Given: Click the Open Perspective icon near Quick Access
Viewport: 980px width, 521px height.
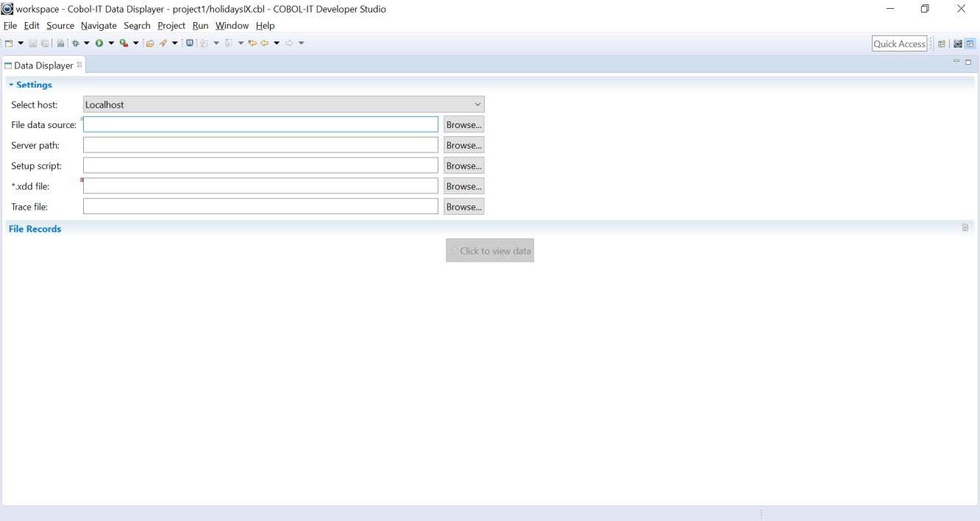Looking at the screenshot, I should pos(942,43).
